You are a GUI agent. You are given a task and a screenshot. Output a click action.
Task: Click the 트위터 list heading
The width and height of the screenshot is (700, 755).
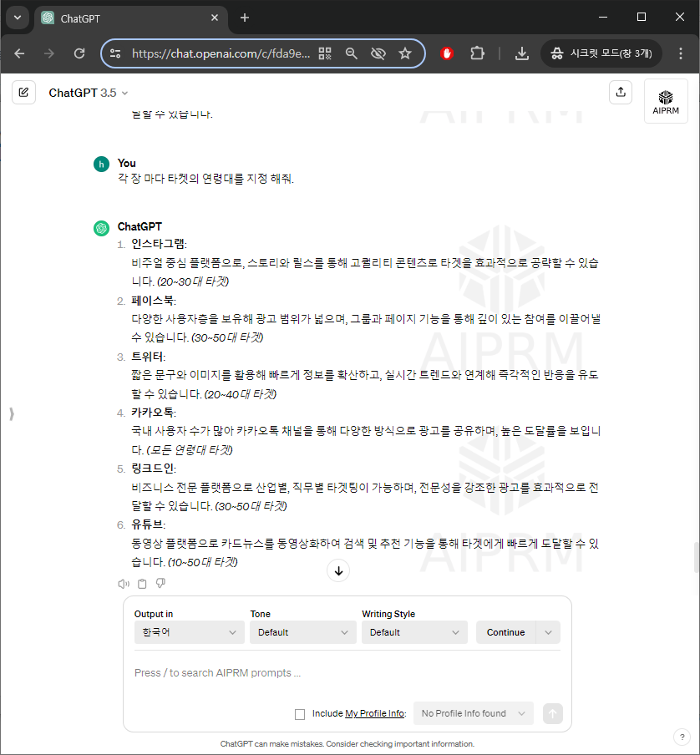pos(148,357)
